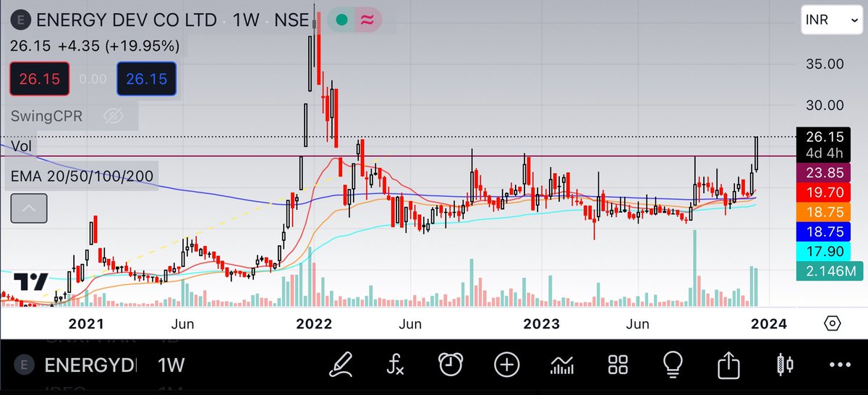Viewport: 868px width, 395px height.
Task: Open the drawing tools pencil icon
Action: click(x=341, y=364)
